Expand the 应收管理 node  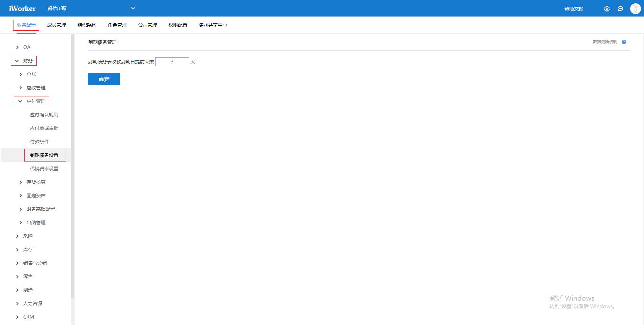coord(21,88)
